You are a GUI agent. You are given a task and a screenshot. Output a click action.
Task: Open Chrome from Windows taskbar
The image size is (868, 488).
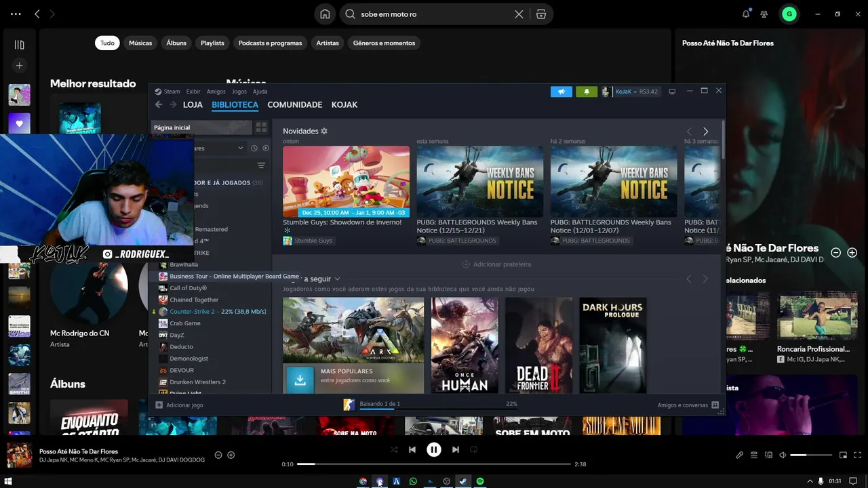pyautogui.click(x=363, y=481)
